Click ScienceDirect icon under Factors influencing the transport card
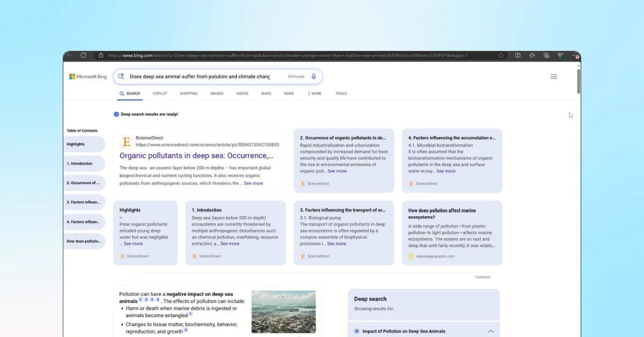 tap(303, 257)
